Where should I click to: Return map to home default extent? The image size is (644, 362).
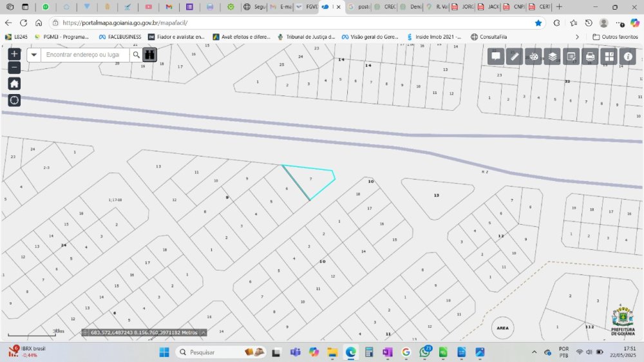pyautogui.click(x=14, y=84)
